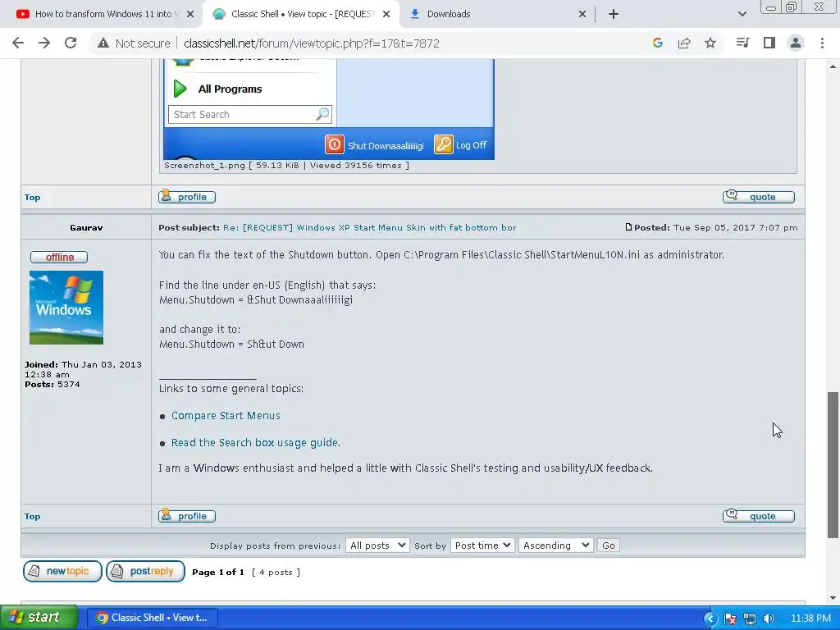840x630 pixels.
Task: Expand hidden tray icons arrow
Action: pos(710,619)
